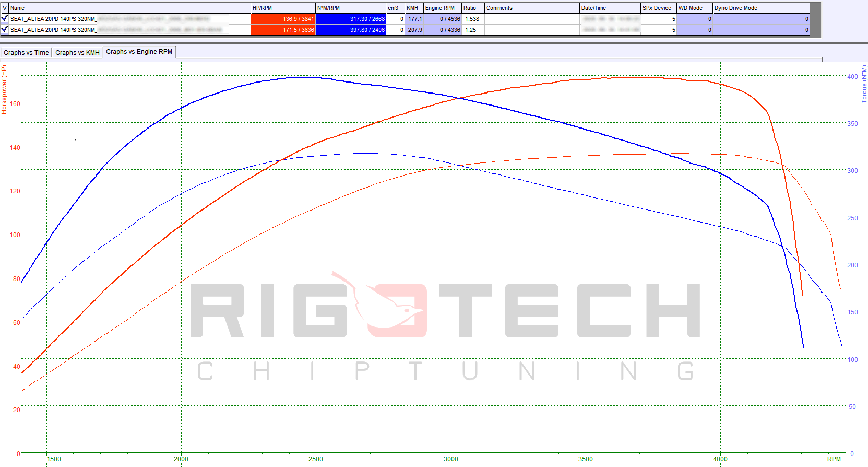
Task: Click the Horsepower (HP) axis label
Action: [4, 89]
